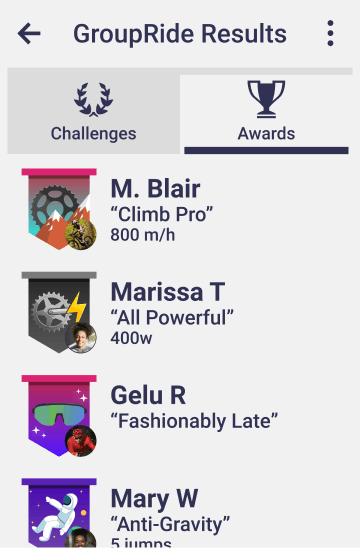Select the M. Blair award entry

coord(180,209)
